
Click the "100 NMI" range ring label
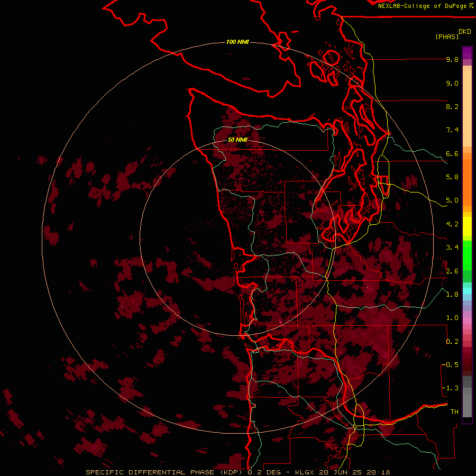click(x=237, y=42)
